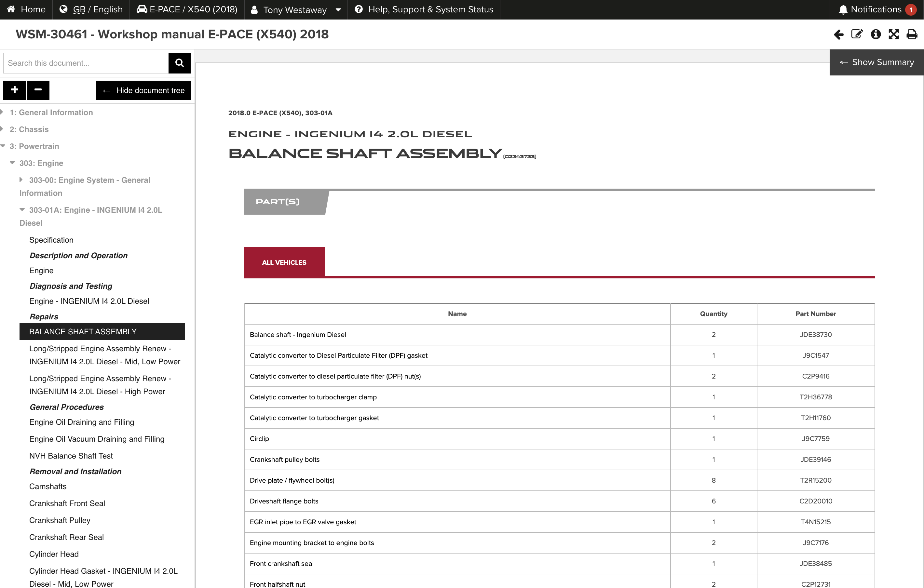
Task: Click part number T2H11760
Action: click(x=816, y=418)
